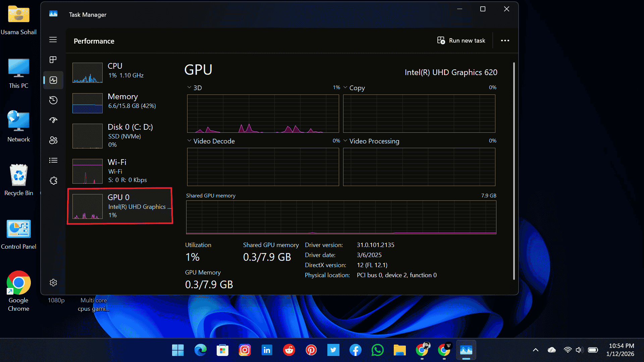Open the App history page
This screenshot has width=644, height=362.
coord(53,100)
